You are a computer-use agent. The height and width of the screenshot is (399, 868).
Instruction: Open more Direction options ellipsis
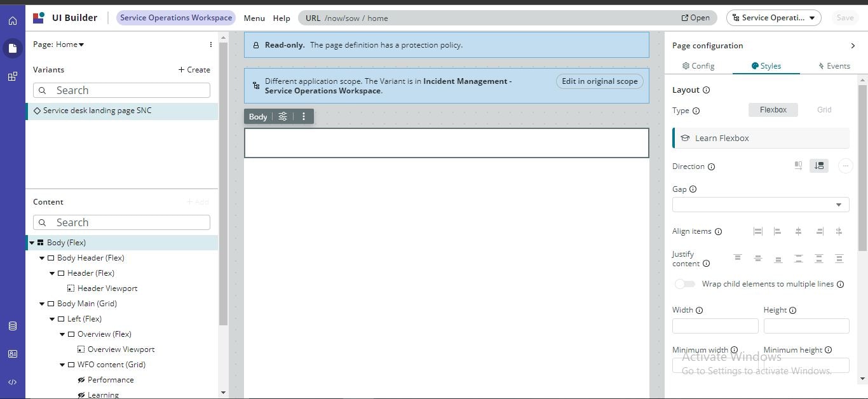point(845,166)
